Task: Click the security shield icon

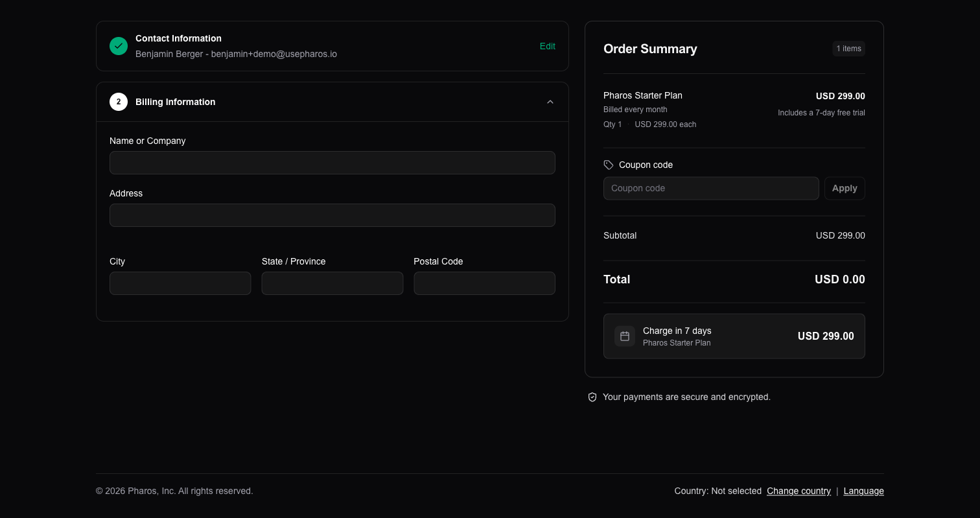Action: [x=592, y=397]
